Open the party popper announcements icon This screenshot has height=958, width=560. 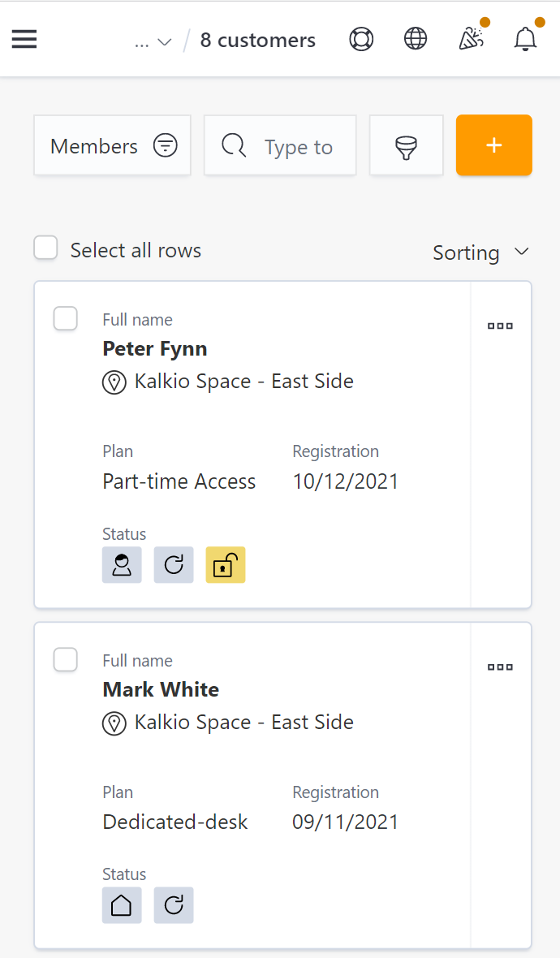click(x=471, y=39)
